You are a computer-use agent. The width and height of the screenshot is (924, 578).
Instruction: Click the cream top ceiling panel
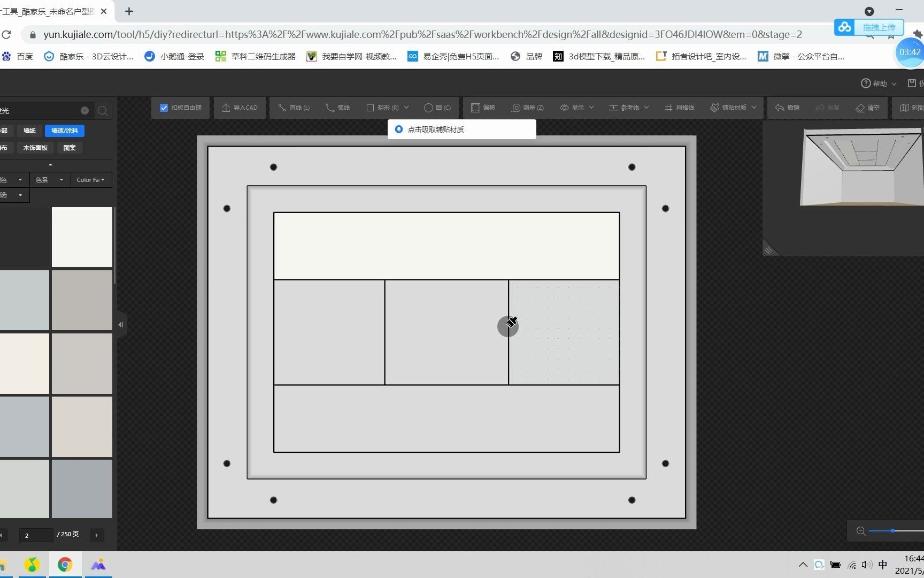[446, 246]
